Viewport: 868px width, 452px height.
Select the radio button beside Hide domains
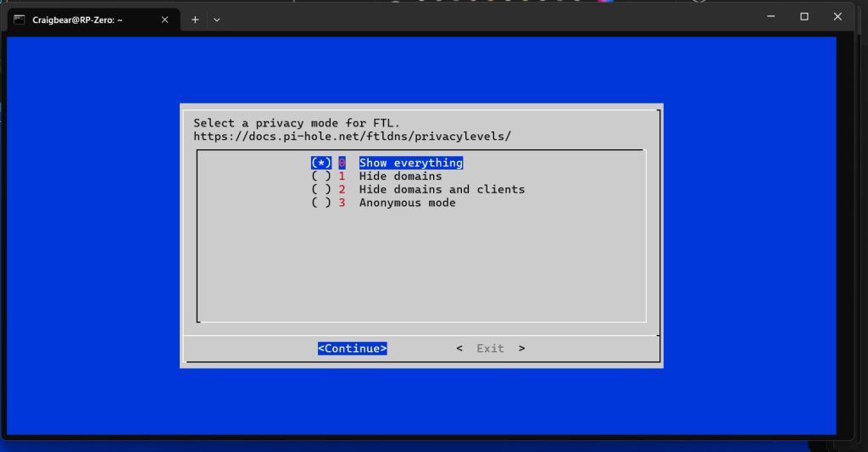tap(320, 176)
